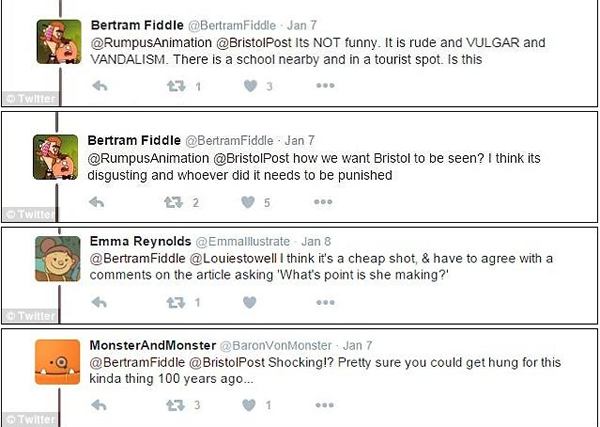Click the Jan 8 timestamp on Emma's tweet
600x427 pixels.
(316, 241)
